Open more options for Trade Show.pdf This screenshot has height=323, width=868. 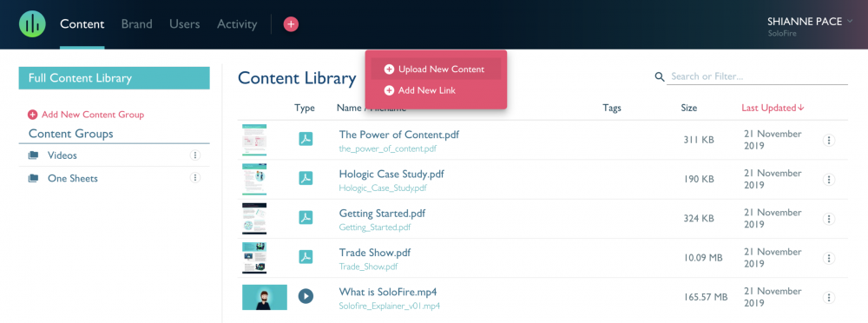[829, 258]
